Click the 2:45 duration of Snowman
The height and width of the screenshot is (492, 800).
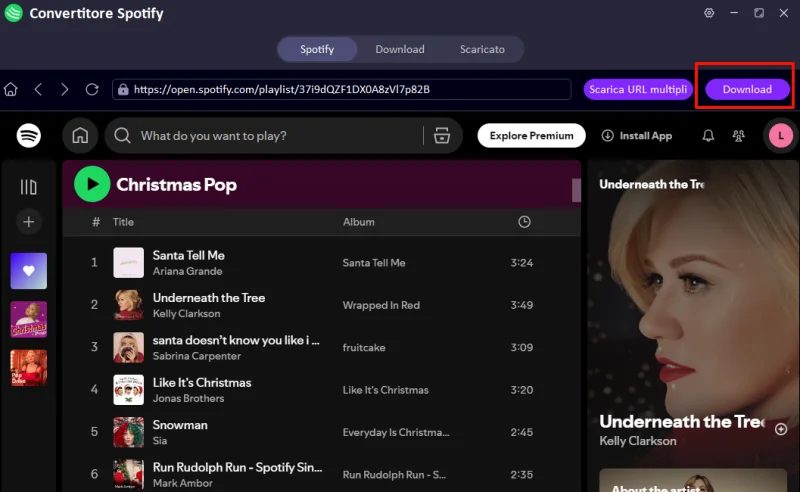(x=521, y=432)
